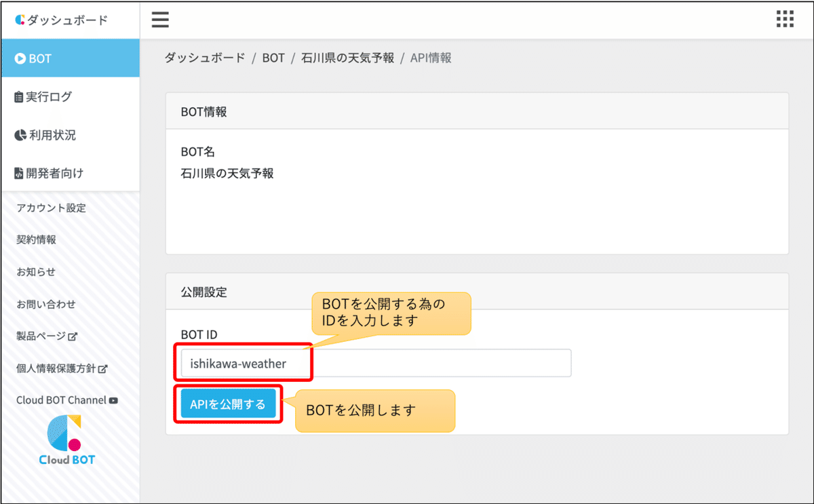Click 石川県の天気予報 in the breadcrumb
Screen dimensions: 814x504
point(347,58)
